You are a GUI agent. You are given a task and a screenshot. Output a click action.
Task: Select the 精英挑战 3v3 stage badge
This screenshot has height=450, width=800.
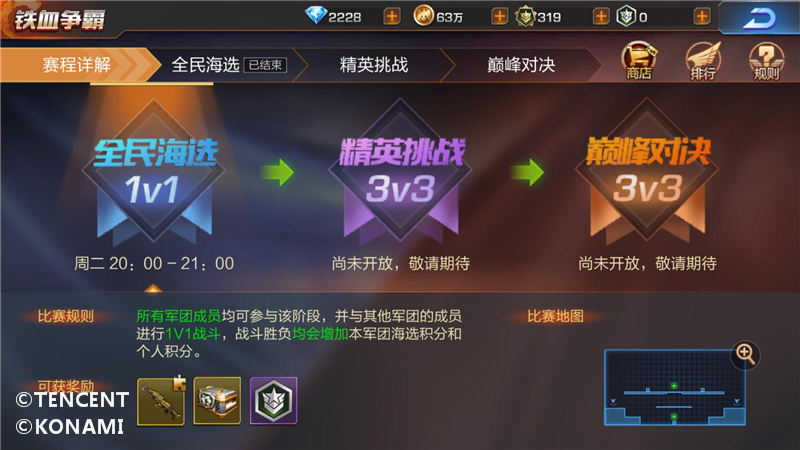(401, 171)
